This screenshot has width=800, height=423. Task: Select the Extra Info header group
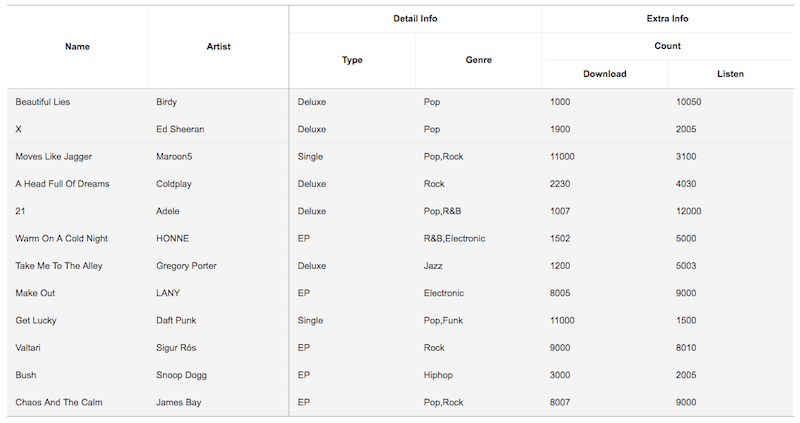(667, 19)
